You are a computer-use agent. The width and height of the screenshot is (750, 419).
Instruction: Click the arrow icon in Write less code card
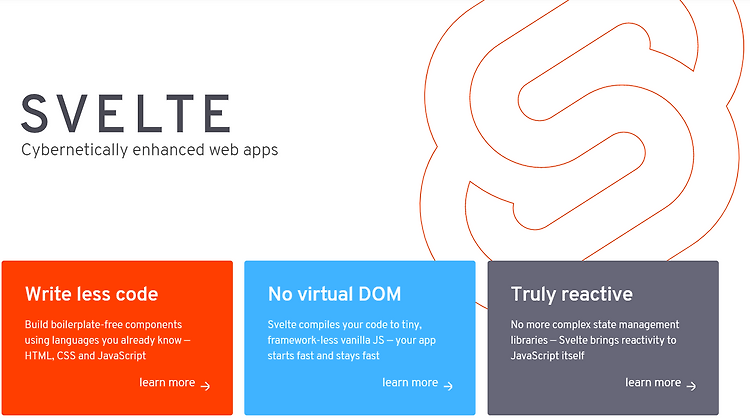click(x=205, y=386)
